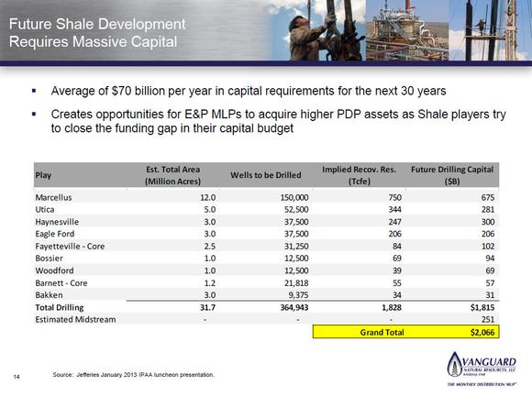
Task: Select the Eagle Ford row label
Action: 55,234
